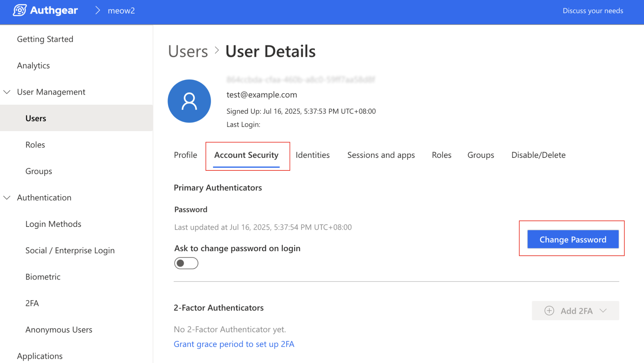
Task: Click the user avatar profile icon
Action: pyautogui.click(x=189, y=101)
